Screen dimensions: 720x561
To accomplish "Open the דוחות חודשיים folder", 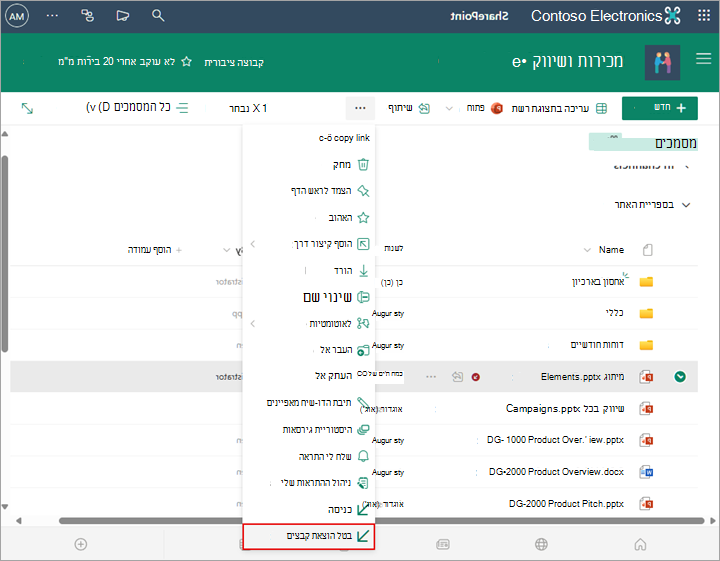I will point(597,345).
